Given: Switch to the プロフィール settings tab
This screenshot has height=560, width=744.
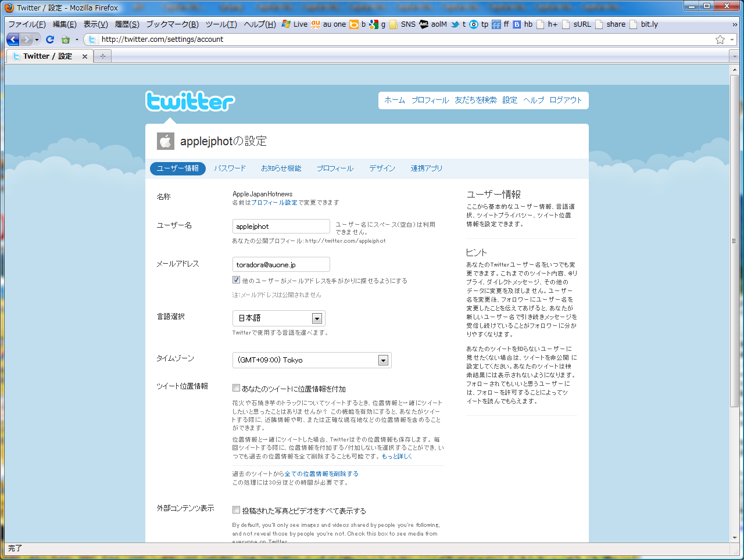Looking at the screenshot, I should [335, 168].
